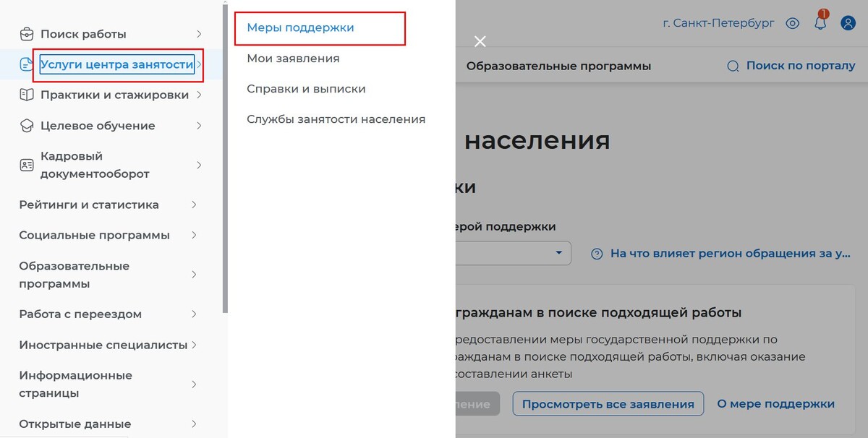Expand the Иностранные специалисты chevron
Screen dimensions: 868x438
pyautogui.click(x=193, y=345)
